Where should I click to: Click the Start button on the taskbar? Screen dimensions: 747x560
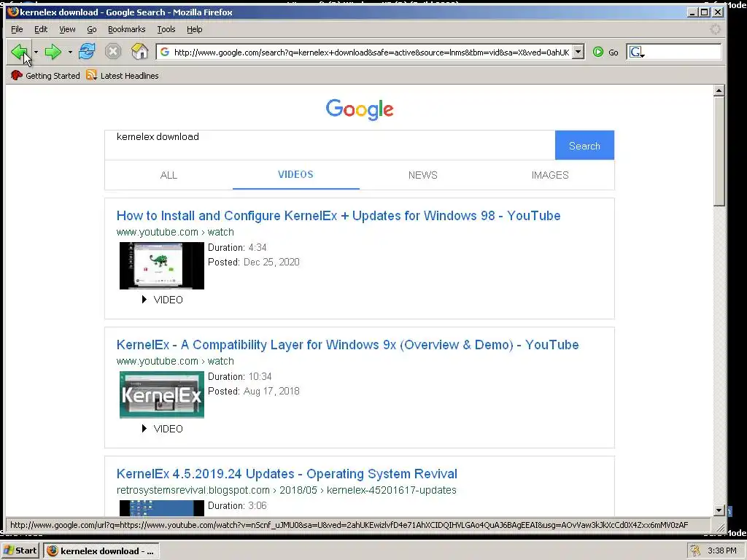coord(20,551)
